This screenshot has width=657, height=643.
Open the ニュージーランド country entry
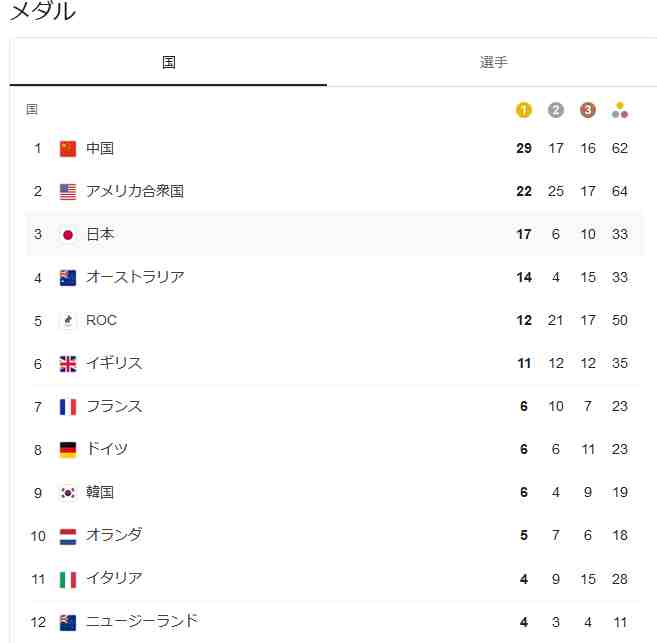(142, 621)
